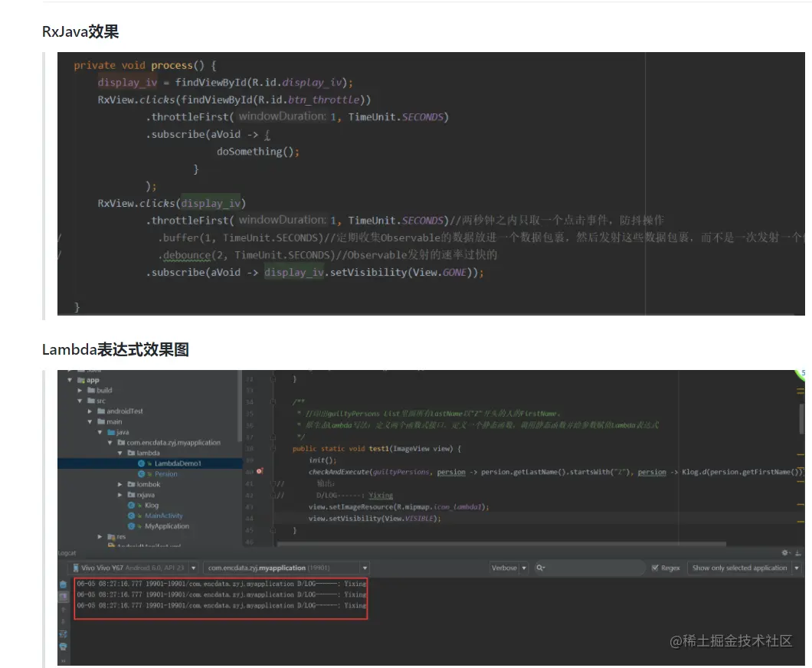Click the view.setVisibility(View.VISIBLE) line

pyautogui.click(x=375, y=519)
